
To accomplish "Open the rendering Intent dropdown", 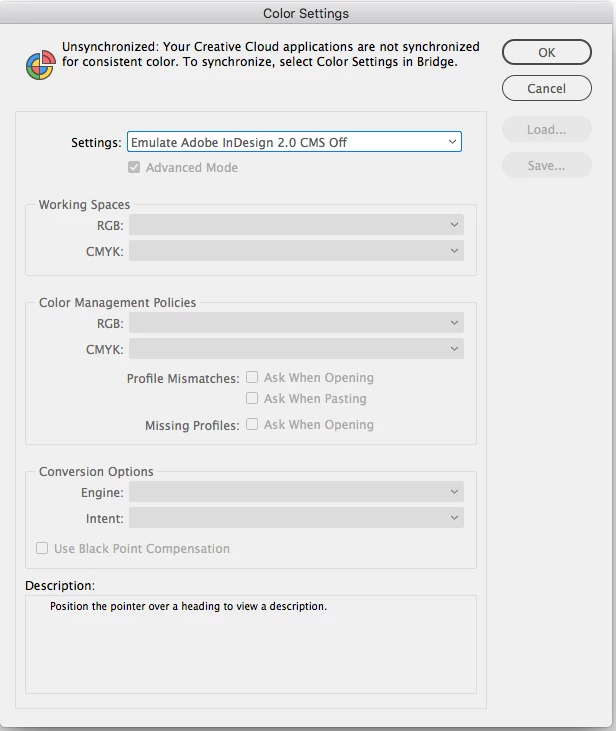I will coord(296,517).
